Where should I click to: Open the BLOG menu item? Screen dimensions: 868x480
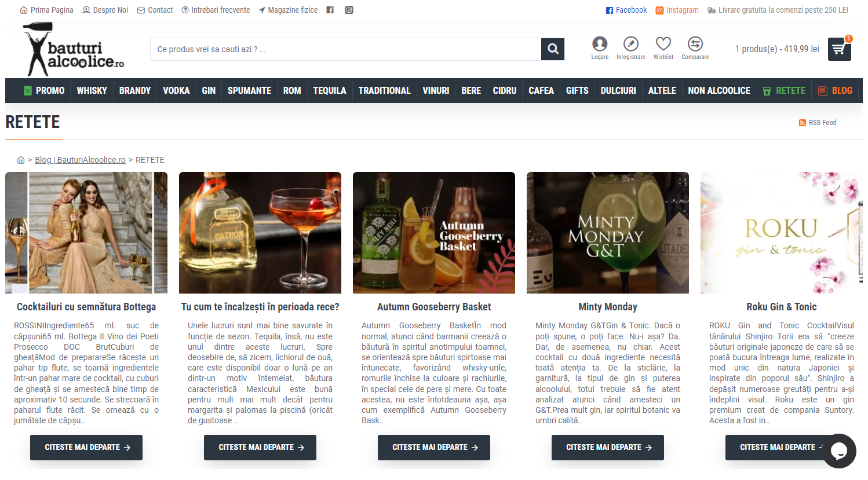[835, 90]
